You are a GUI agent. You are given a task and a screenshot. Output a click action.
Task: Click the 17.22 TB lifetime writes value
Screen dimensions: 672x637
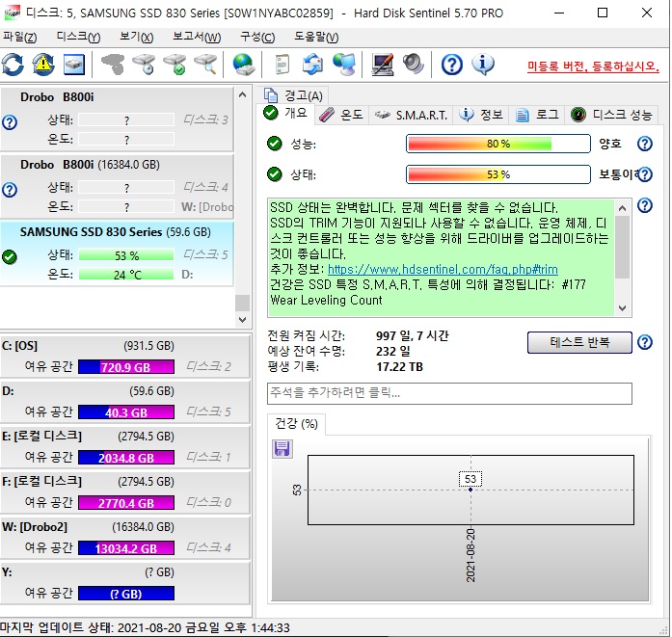point(399,367)
